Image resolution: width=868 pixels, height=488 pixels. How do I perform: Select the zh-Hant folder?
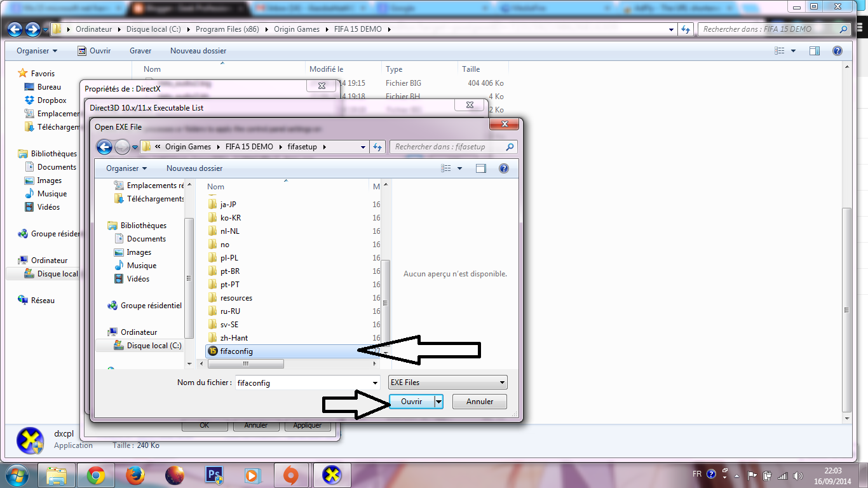234,337
